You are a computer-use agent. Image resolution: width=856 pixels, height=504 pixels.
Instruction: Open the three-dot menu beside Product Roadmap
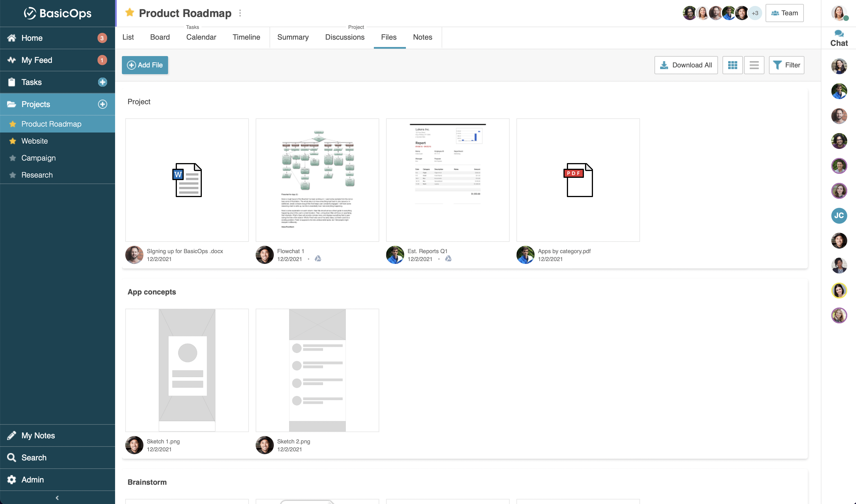(241, 13)
